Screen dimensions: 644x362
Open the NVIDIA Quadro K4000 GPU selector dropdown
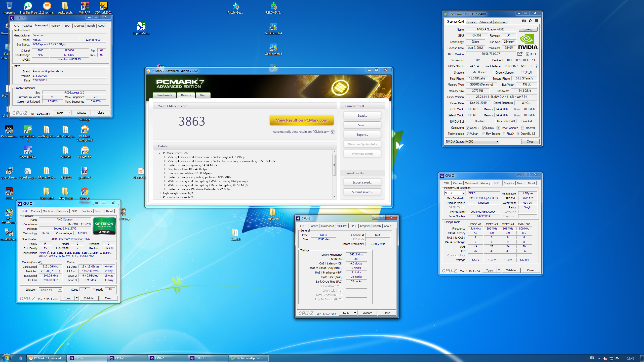[x=472, y=142]
